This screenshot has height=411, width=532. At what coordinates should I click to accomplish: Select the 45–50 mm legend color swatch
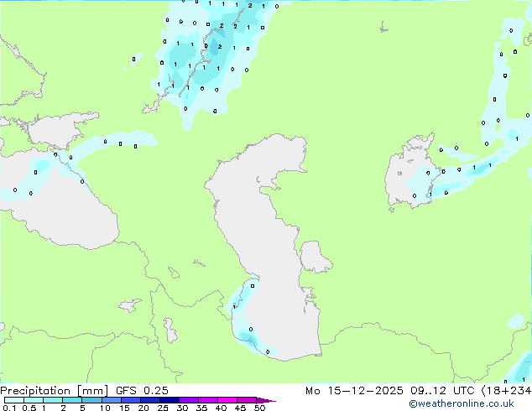point(247,400)
